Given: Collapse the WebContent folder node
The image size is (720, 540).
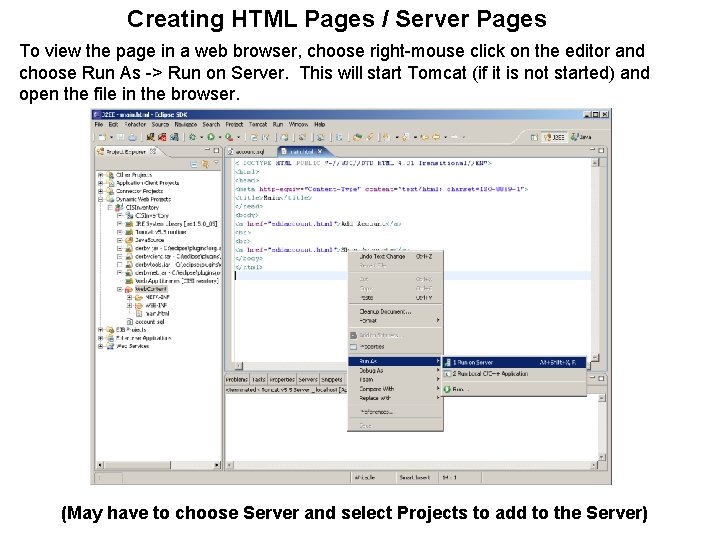Looking at the screenshot, I should [x=120, y=289].
